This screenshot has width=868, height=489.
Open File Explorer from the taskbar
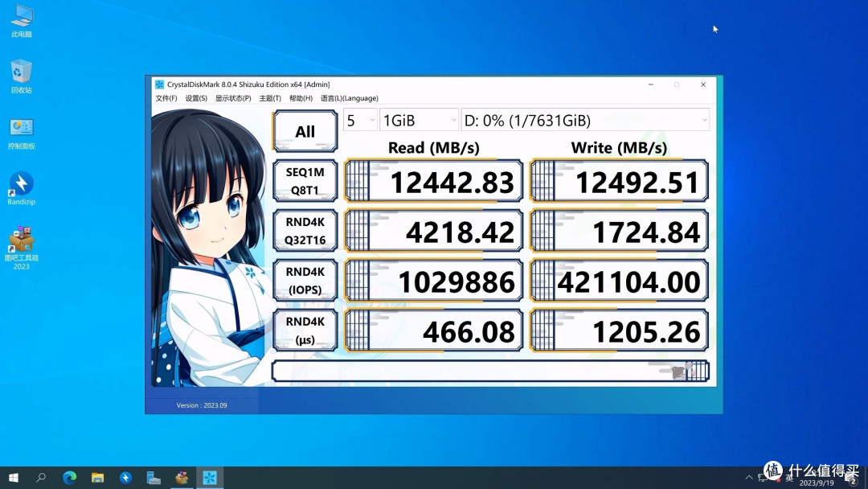pyautogui.click(x=97, y=478)
